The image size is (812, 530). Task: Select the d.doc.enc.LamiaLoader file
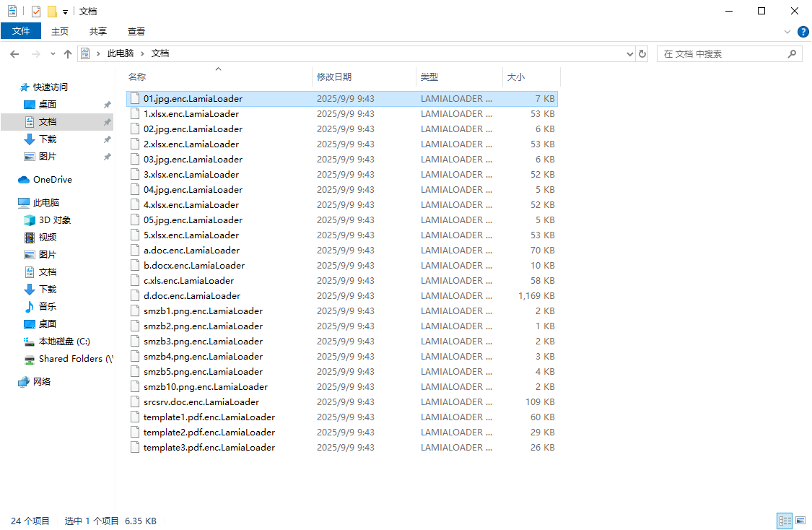[192, 296]
